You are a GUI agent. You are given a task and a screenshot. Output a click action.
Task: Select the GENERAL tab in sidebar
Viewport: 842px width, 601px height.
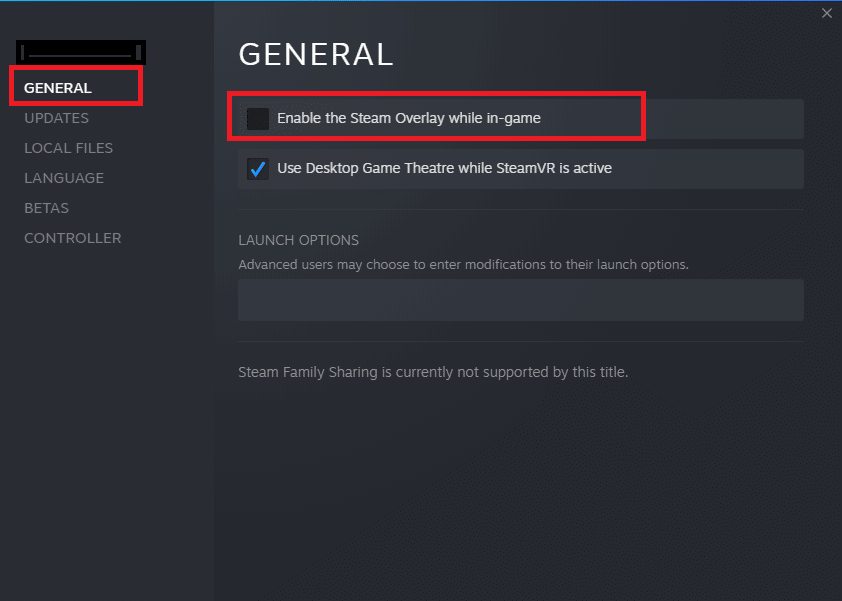(58, 88)
